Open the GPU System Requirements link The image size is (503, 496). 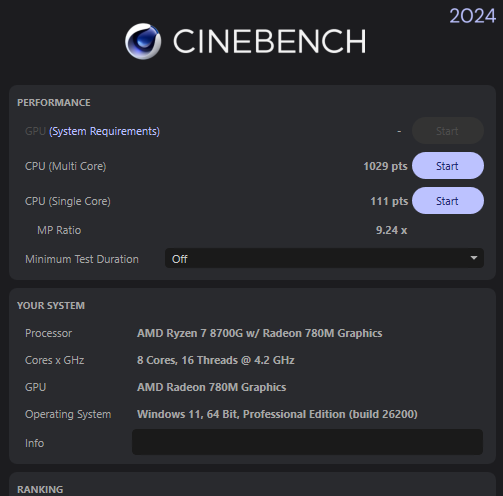(x=104, y=131)
